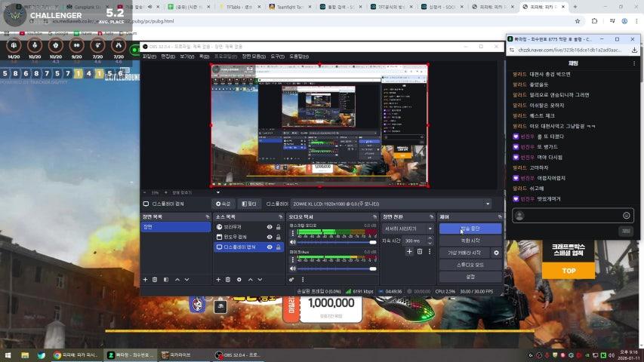Image resolution: width=644 pixels, height=362 pixels.
Task: Open advanced audio properties gear in the mixer
Action: pyautogui.click(x=291, y=279)
